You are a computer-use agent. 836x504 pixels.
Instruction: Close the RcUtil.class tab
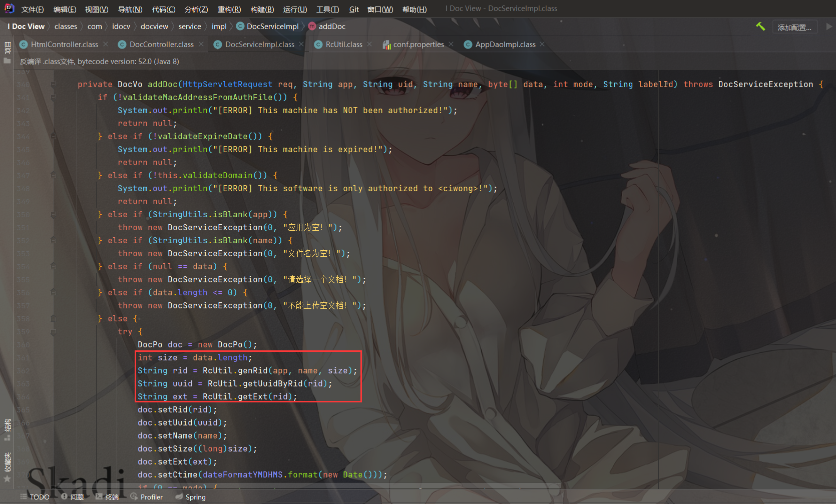(x=369, y=44)
